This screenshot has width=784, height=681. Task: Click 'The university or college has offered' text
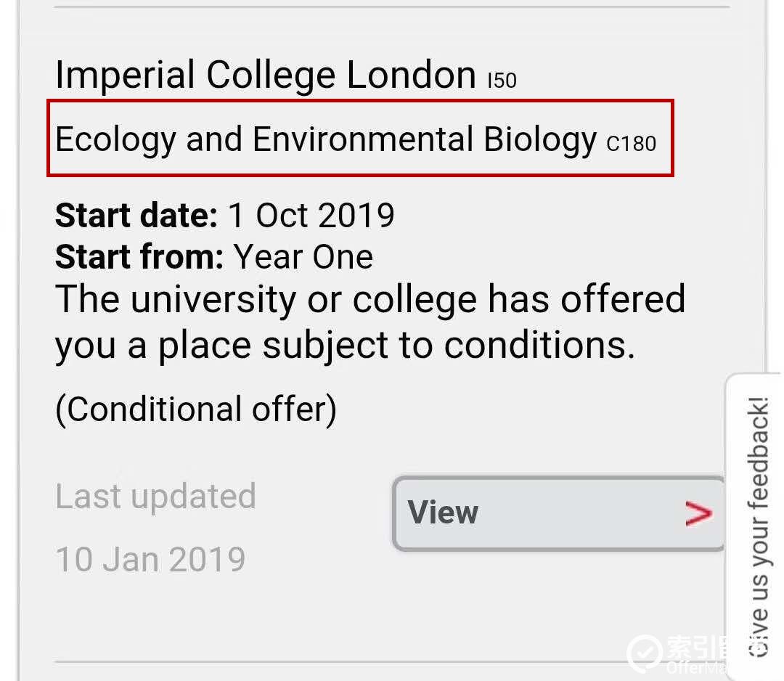tap(370, 300)
